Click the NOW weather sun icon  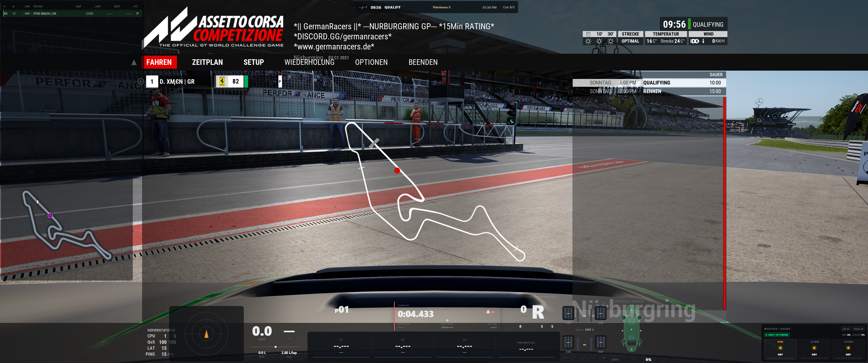(x=780, y=348)
